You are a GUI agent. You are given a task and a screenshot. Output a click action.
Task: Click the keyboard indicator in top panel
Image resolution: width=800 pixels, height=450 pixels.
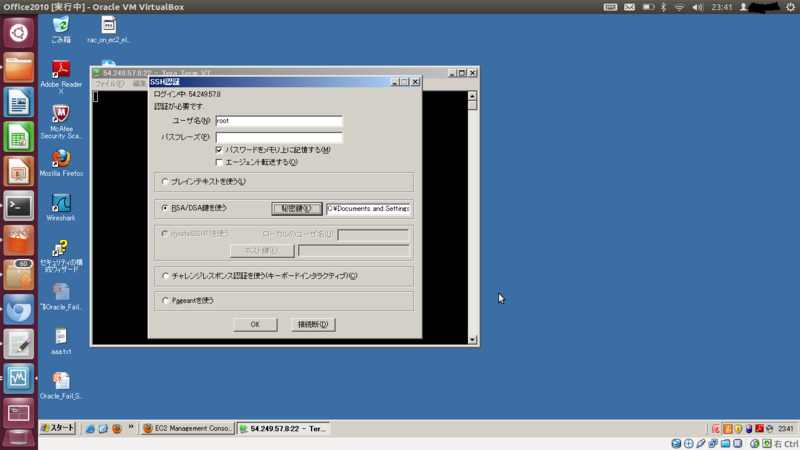610,7
